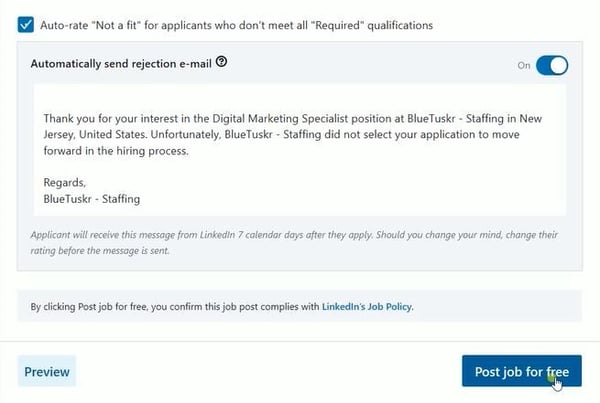Click the Auto-rate checkbox label text
The image size is (600, 403).
coord(236,25)
